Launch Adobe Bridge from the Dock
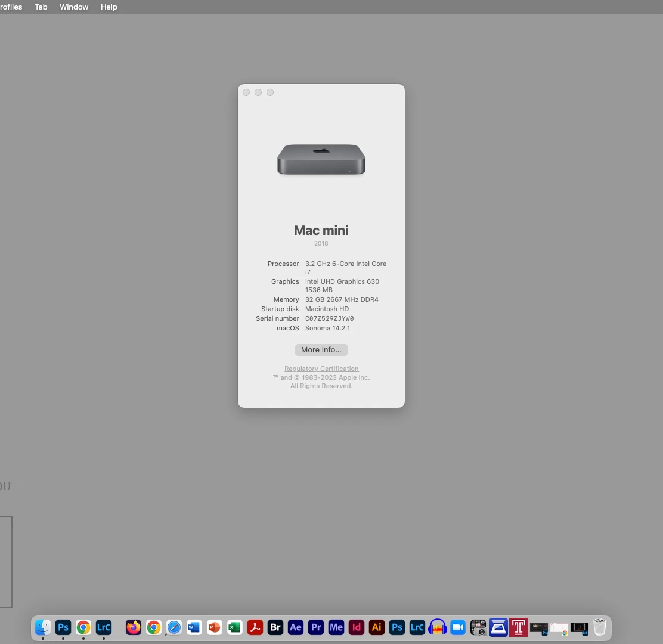 pyautogui.click(x=275, y=627)
